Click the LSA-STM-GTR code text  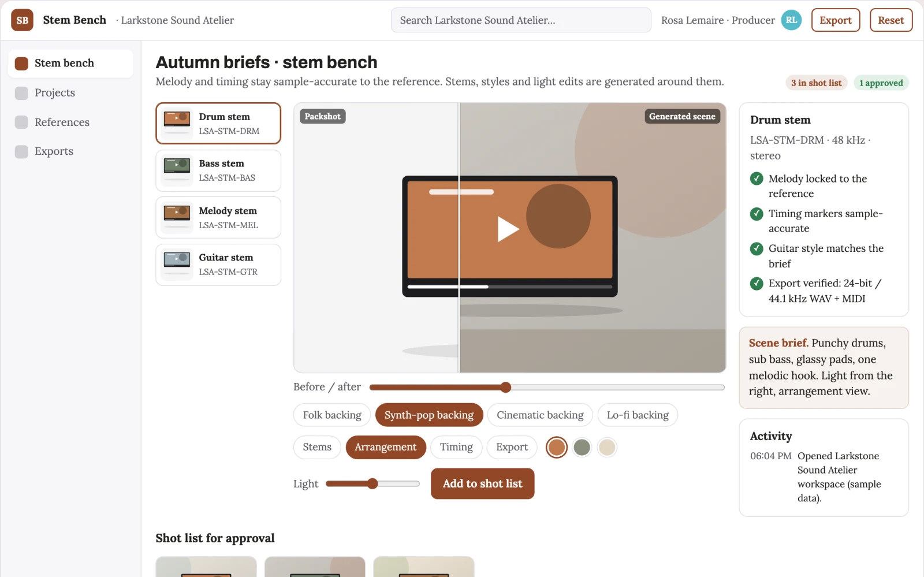coord(228,272)
